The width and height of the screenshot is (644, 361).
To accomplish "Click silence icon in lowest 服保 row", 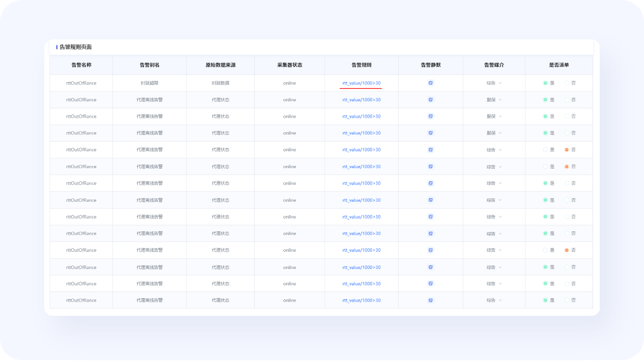I will click(431, 133).
